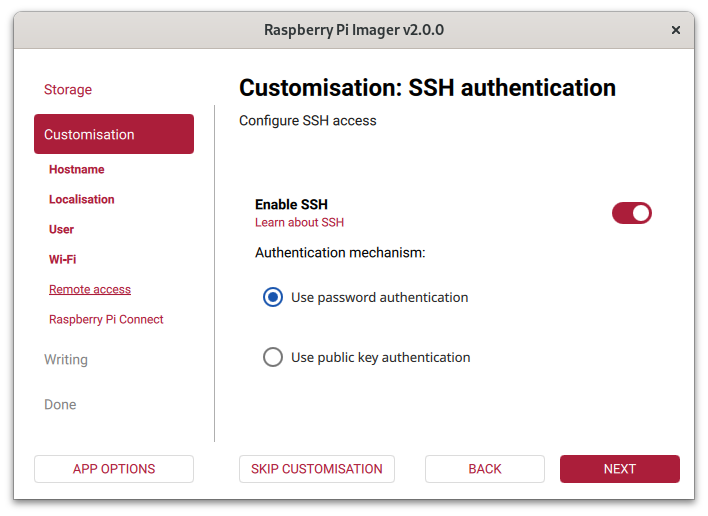Go to the Storage step in sidebar
This screenshot has height=516, width=708.
point(68,90)
